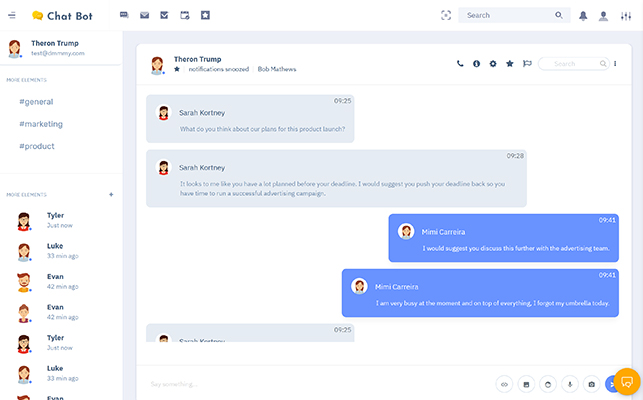Expand the add button beside More Elements
Viewport: 643px width, 400px height.
pyautogui.click(x=111, y=194)
